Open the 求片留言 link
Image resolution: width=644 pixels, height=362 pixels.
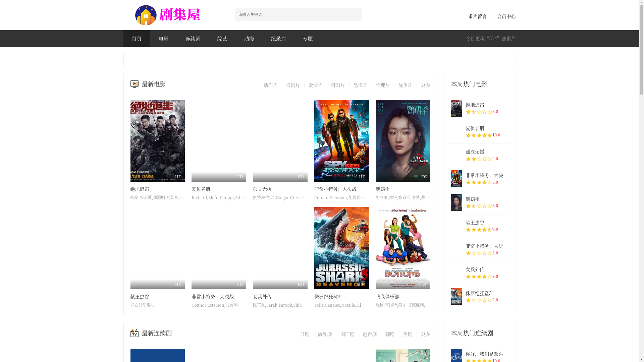477,16
